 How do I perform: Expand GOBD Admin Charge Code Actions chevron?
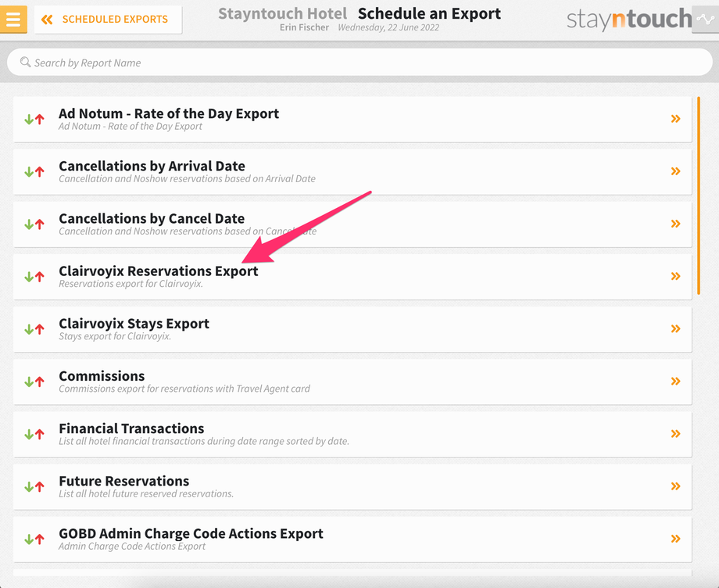pyautogui.click(x=675, y=539)
